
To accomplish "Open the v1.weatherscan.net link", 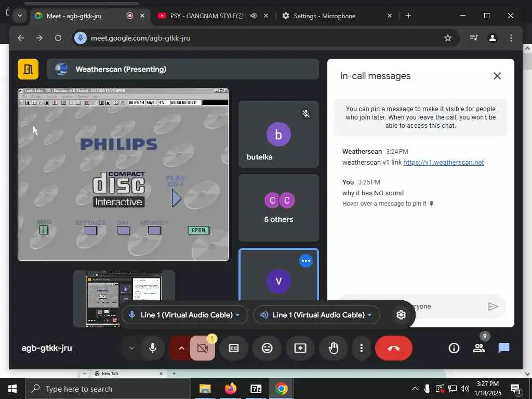I will [444, 162].
